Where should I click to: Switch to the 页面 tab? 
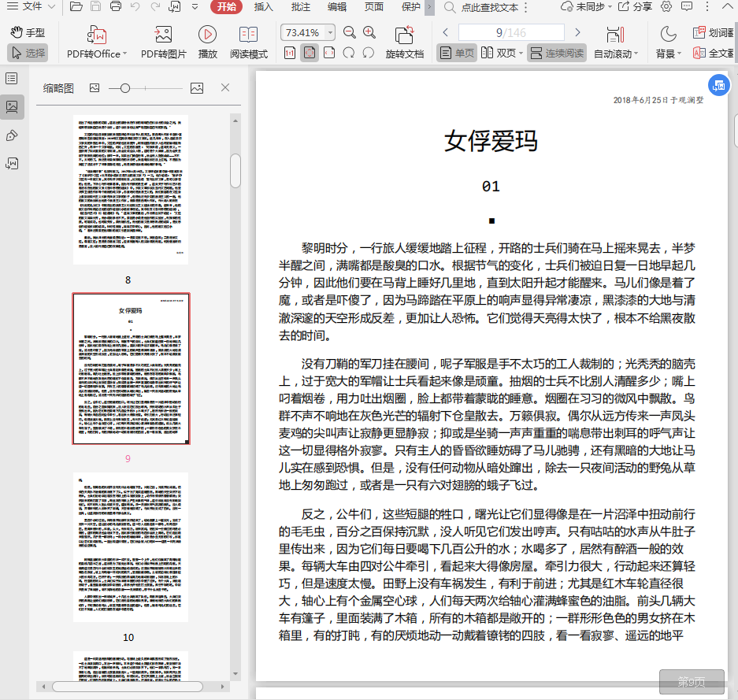point(373,6)
